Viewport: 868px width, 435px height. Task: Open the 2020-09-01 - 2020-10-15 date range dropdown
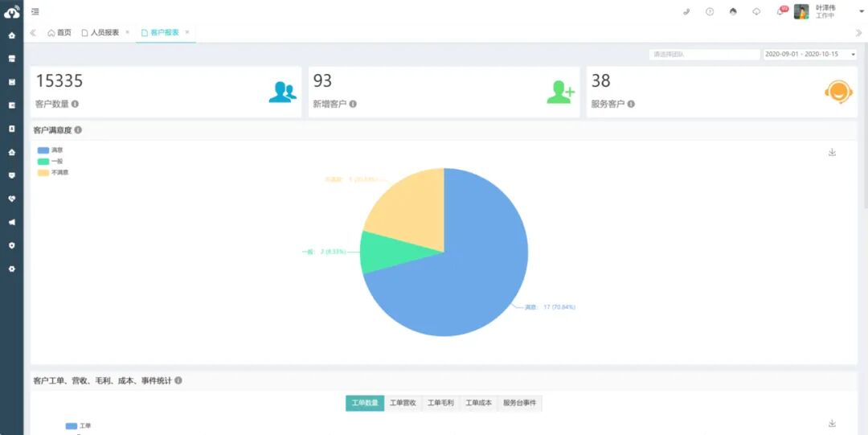click(x=810, y=55)
